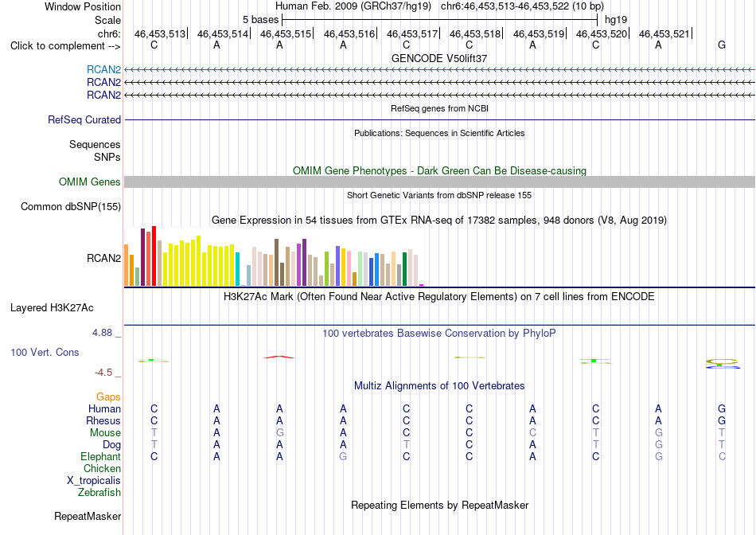Click the RepeatMasker track label
Image resolution: width=756 pixels, height=535 pixels.
click(88, 516)
